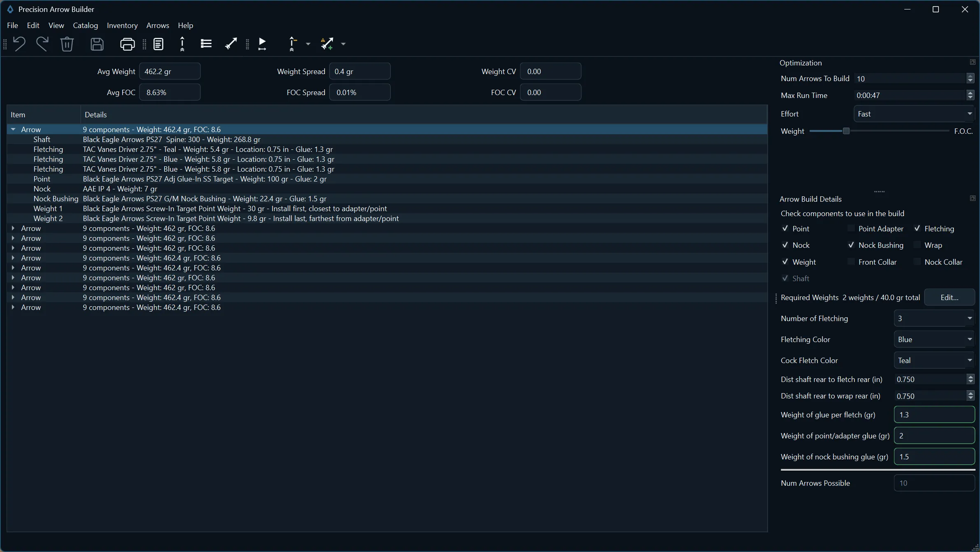
Task: Collapse the first expanded Arrow row
Action: click(x=13, y=129)
